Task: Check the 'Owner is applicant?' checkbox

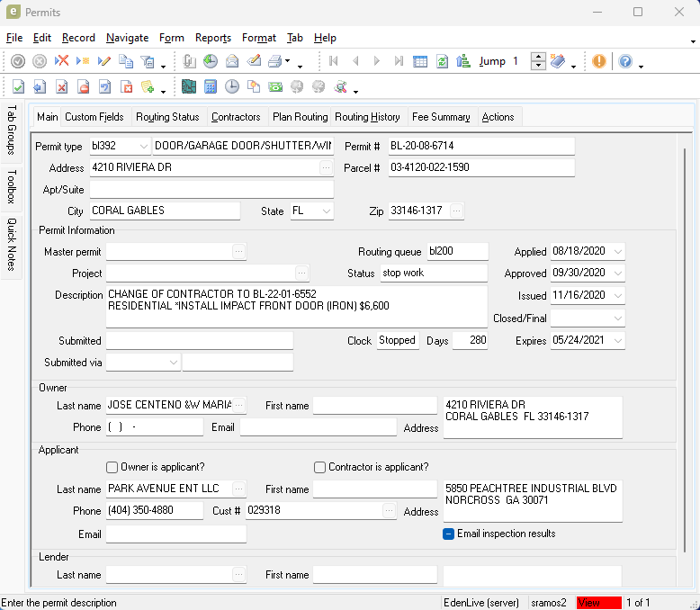Action: (x=112, y=467)
